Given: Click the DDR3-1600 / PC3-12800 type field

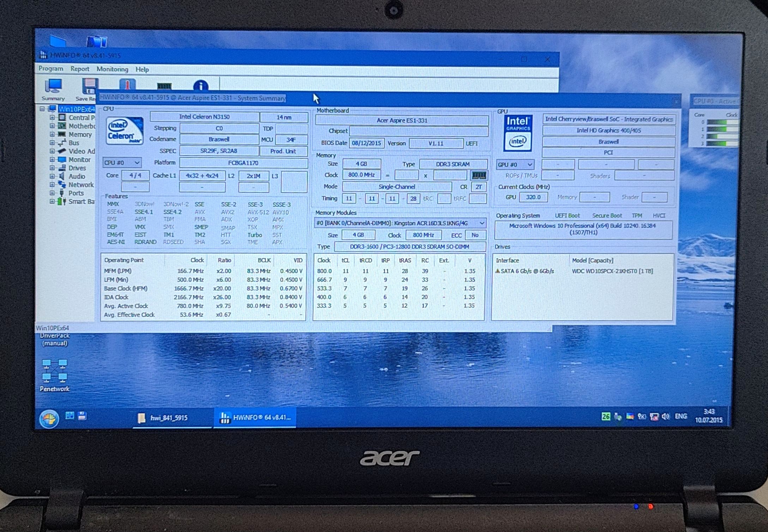Looking at the screenshot, I should point(410,247).
